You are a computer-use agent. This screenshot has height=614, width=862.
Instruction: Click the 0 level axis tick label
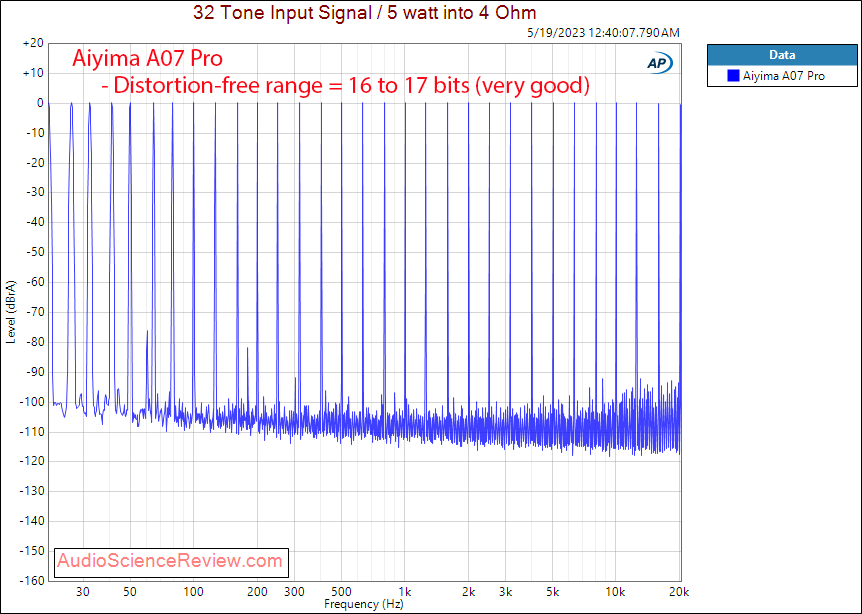coord(40,103)
